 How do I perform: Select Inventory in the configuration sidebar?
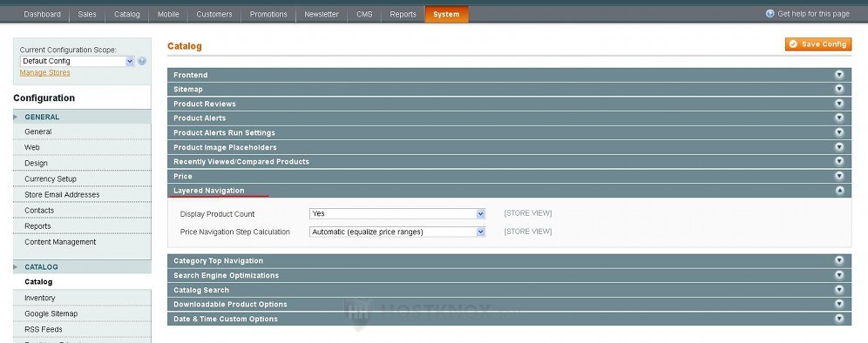pyautogui.click(x=40, y=298)
